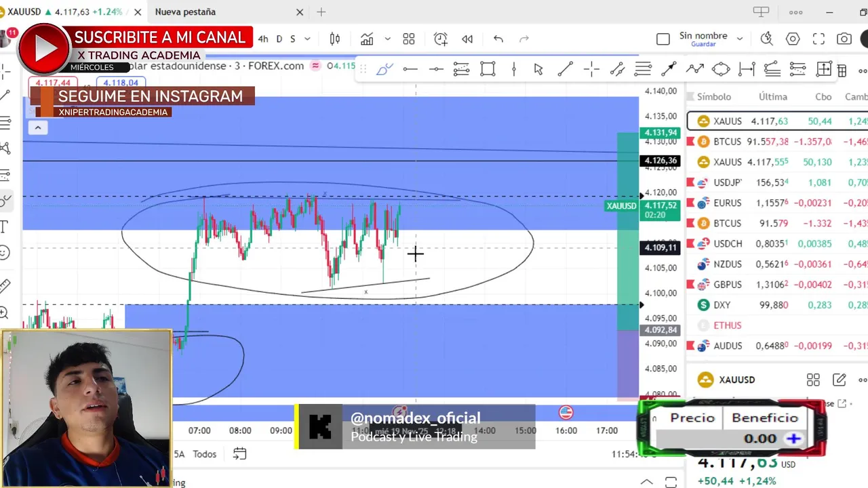Select the 4h timeframe
The height and width of the screenshot is (488, 868).
click(x=263, y=39)
